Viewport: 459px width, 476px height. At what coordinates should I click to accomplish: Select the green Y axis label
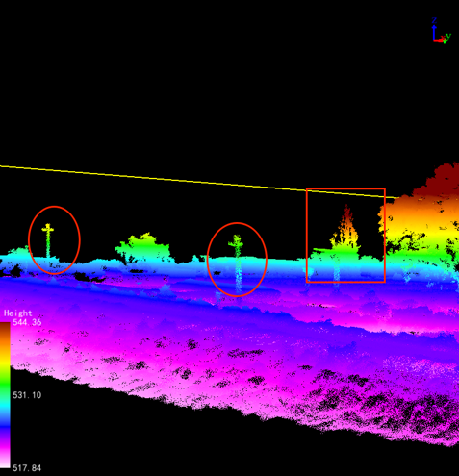(448, 36)
